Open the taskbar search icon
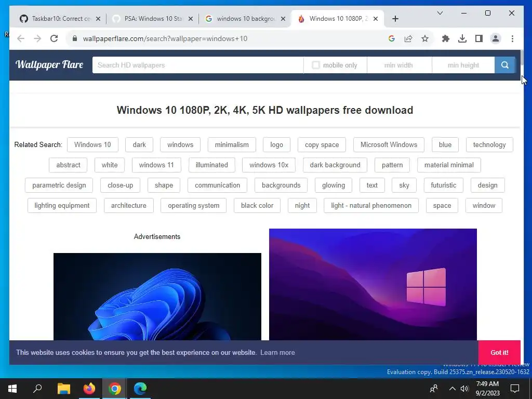Screen dimensions: 532x399 click(37, 389)
